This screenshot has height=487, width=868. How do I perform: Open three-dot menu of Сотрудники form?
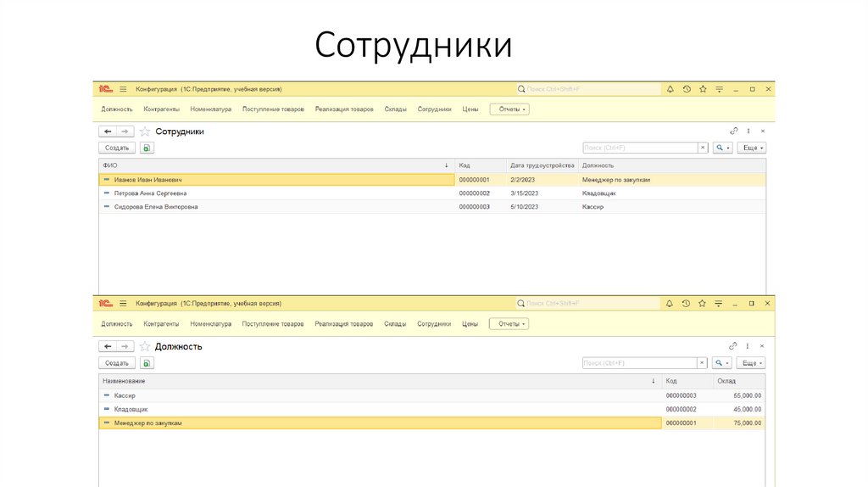click(x=748, y=132)
